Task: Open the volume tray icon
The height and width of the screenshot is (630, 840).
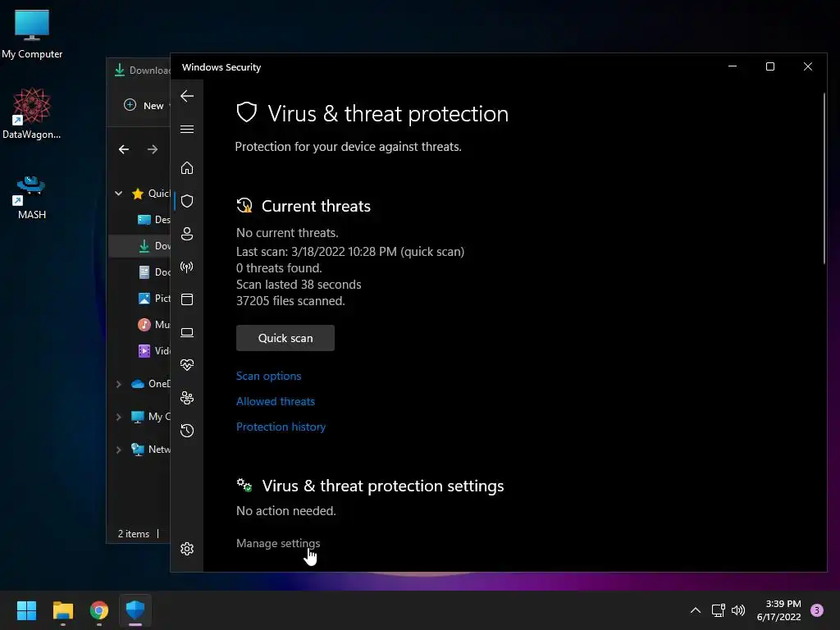Action: point(738,610)
